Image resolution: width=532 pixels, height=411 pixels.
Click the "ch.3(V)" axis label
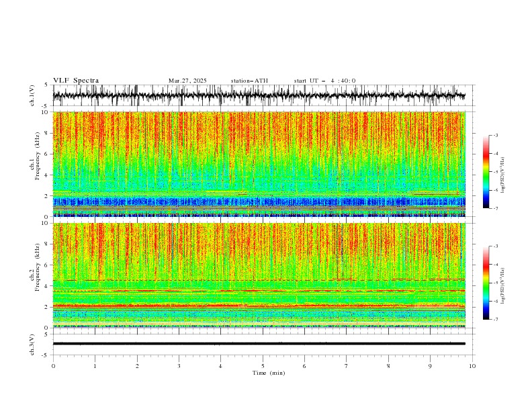coord(32,345)
